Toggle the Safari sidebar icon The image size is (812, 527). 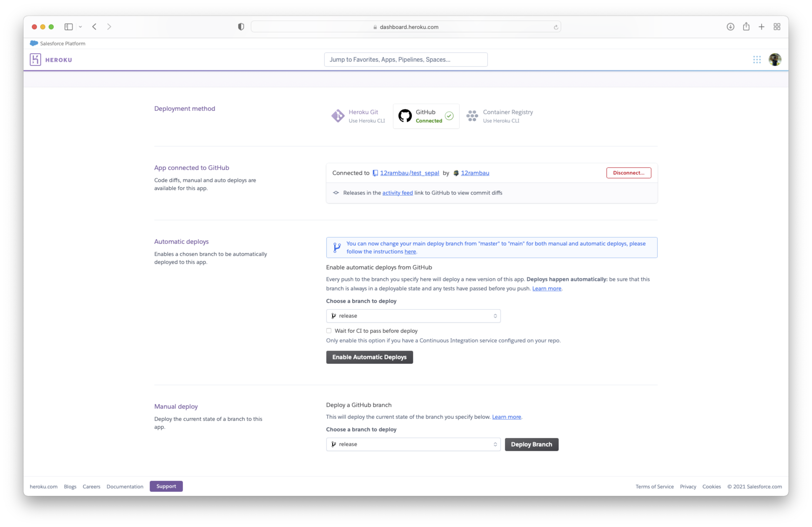click(x=69, y=27)
